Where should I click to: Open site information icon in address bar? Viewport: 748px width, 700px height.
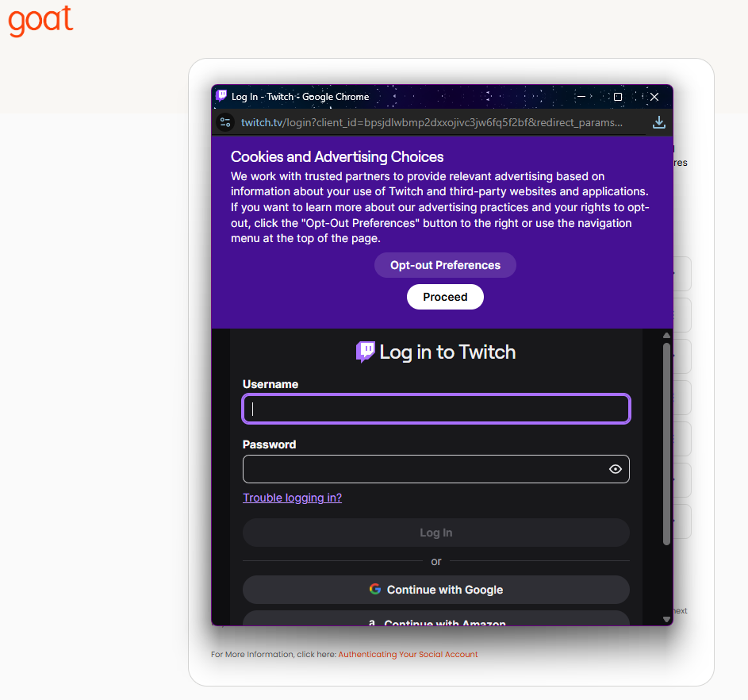click(x=225, y=122)
